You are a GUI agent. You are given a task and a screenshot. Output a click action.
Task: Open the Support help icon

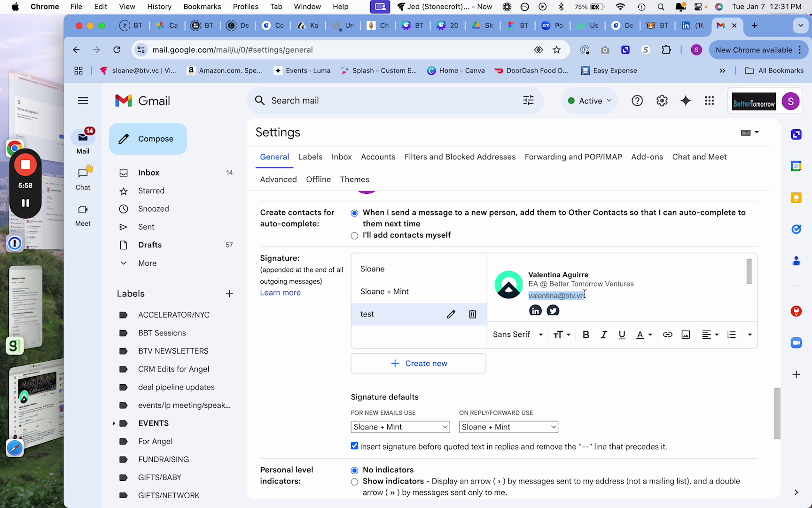[x=637, y=101]
